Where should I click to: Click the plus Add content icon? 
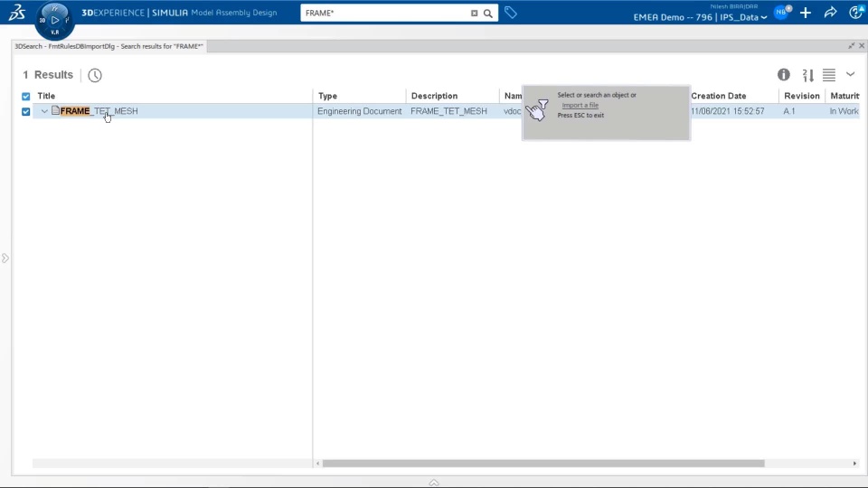pos(806,13)
